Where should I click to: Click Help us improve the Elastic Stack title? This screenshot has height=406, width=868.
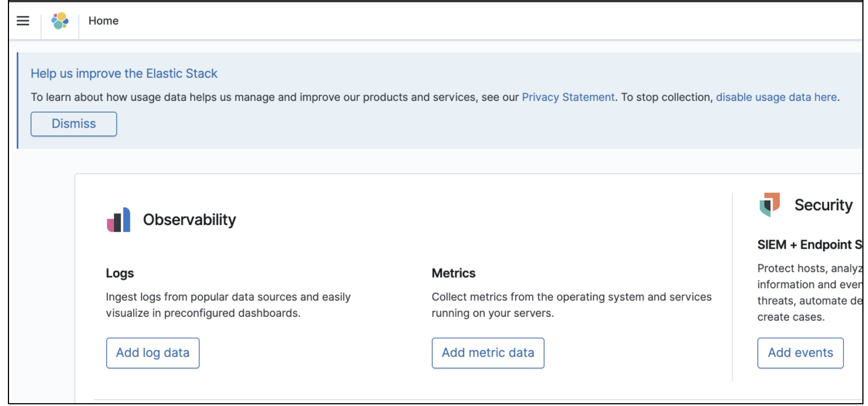pyautogui.click(x=124, y=73)
